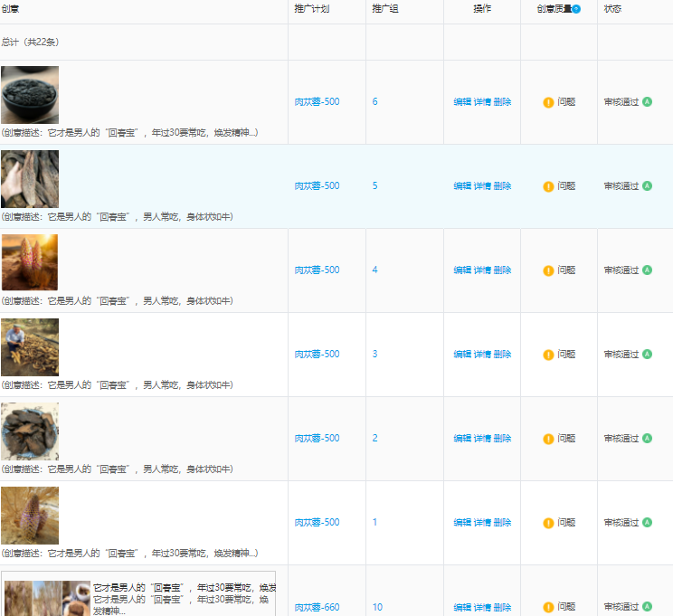Click promotion group number 2 link
The height and width of the screenshot is (616, 673).
(374, 439)
